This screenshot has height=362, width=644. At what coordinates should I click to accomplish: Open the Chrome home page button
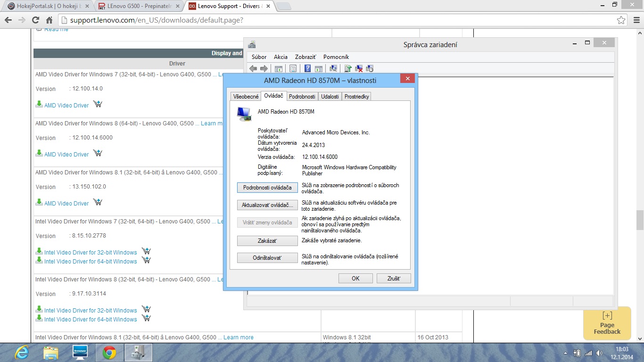[x=49, y=20]
